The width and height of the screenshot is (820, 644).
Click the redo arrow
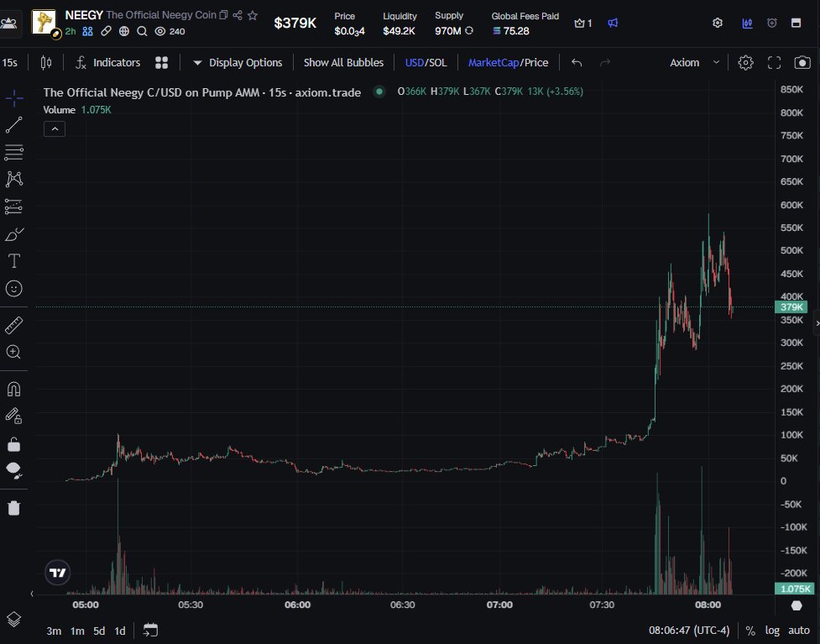605,63
